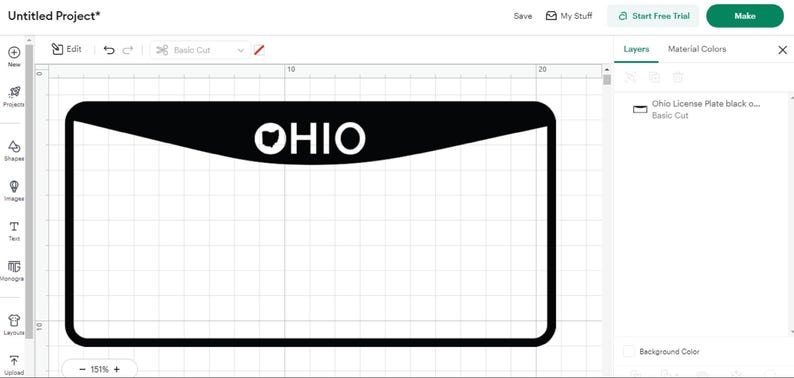Click the Edit button in toolbar
Screen dimensions: 794x378
[x=66, y=49]
